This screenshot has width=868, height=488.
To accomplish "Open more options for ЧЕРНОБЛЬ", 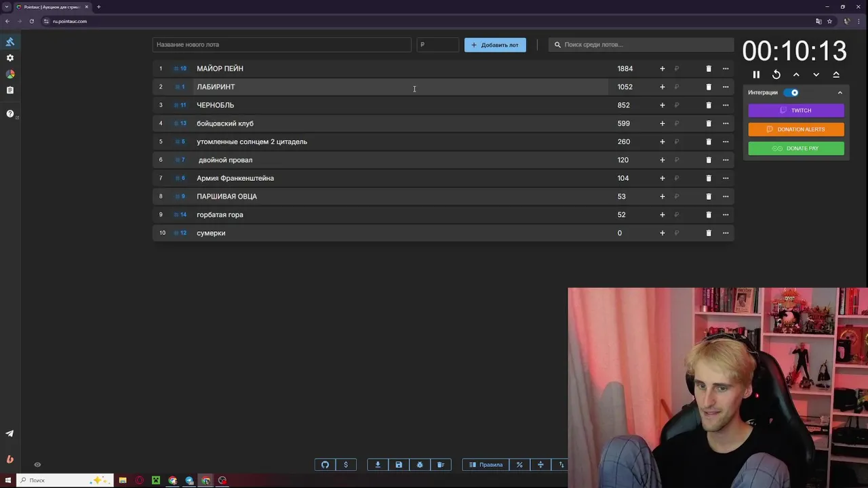I will click(726, 105).
